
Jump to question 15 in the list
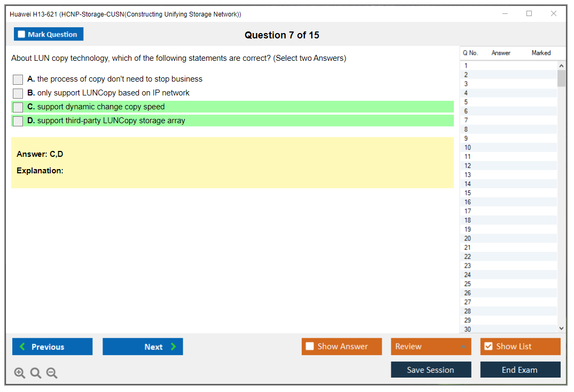pos(468,193)
